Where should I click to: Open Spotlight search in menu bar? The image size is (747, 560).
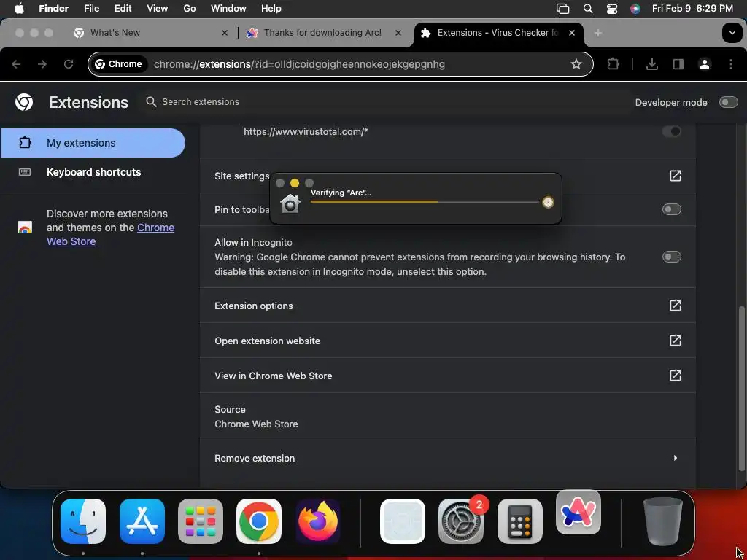click(x=588, y=9)
